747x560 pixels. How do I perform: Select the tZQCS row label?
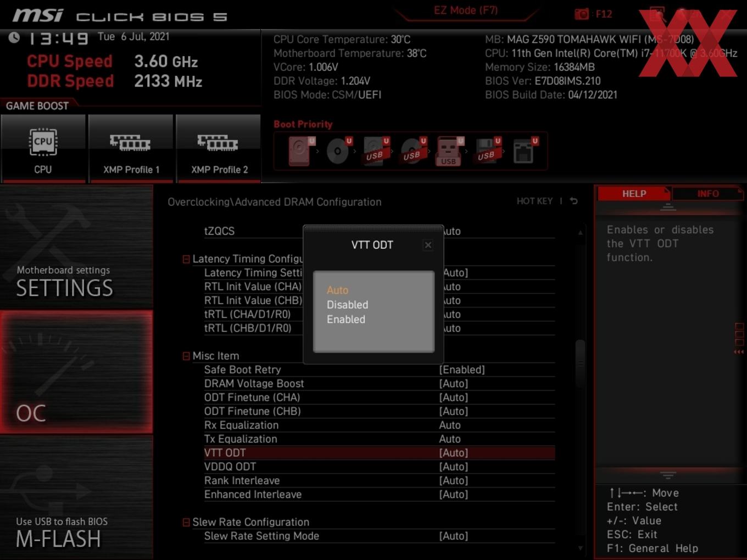point(219,231)
